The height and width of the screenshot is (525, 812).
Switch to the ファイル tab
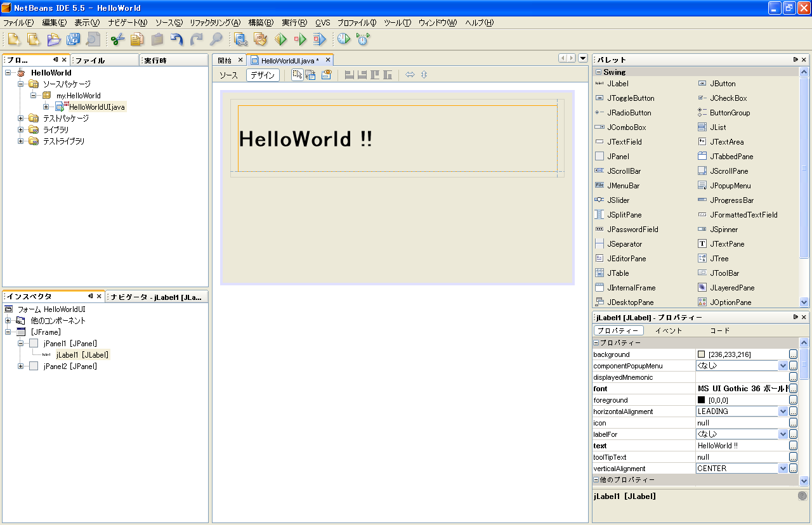tap(90, 60)
